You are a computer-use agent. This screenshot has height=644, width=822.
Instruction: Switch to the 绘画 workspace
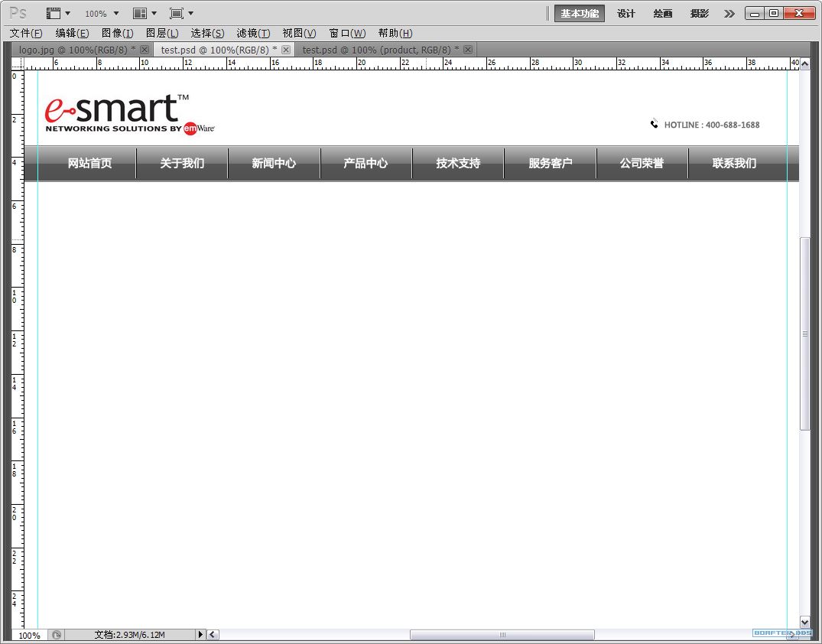click(x=663, y=13)
